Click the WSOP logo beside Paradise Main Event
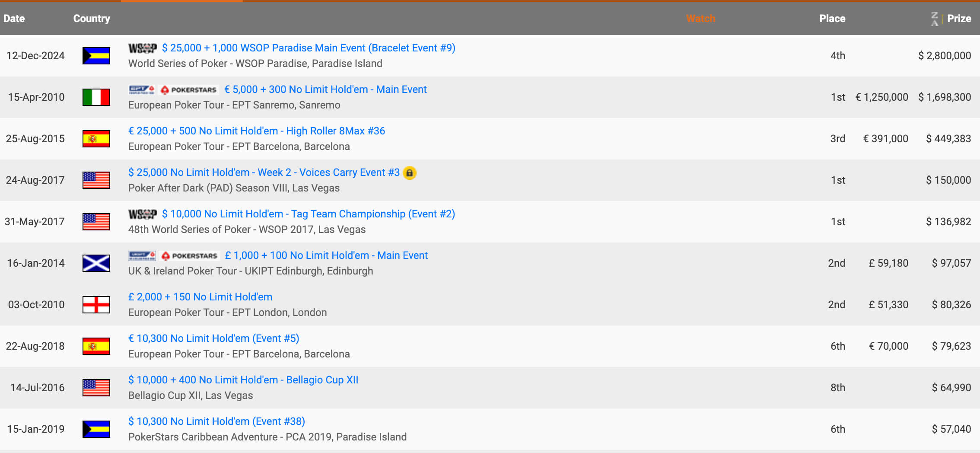Screen dimensions: 980x453 coord(142,48)
